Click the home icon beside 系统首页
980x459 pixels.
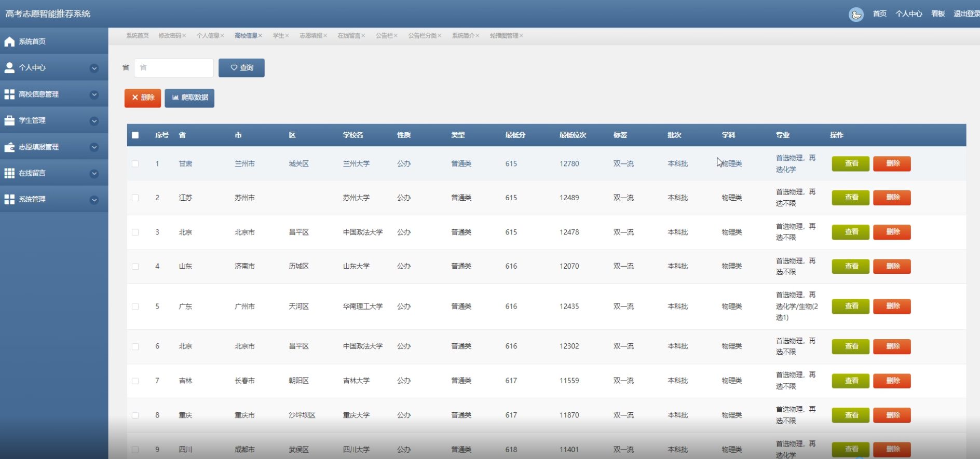pyautogui.click(x=9, y=41)
